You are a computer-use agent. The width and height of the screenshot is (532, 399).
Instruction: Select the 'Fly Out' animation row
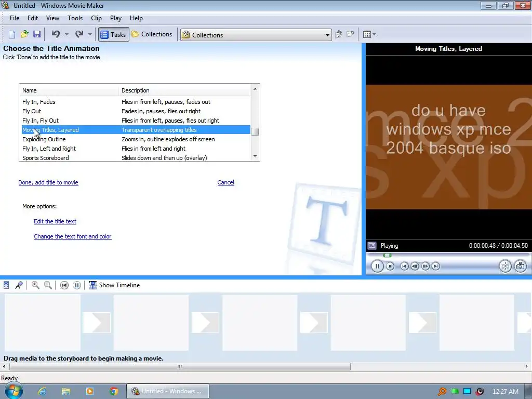coord(136,111)
